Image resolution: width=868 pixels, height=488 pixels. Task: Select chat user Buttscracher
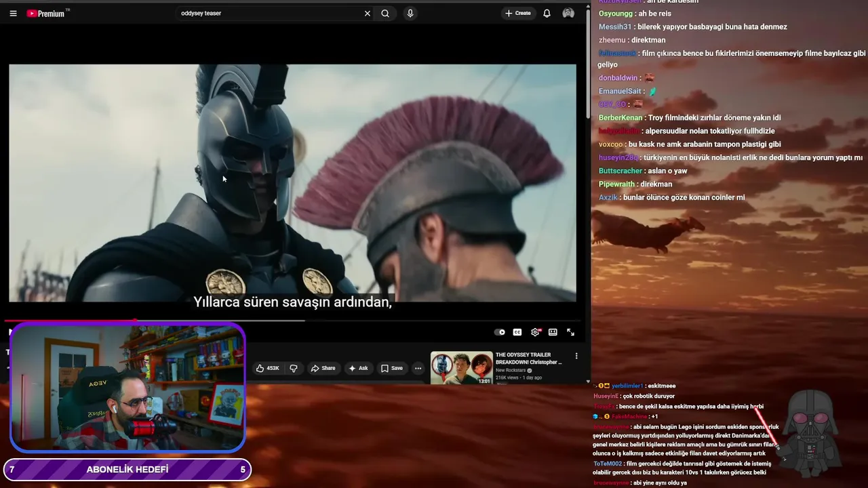pos(620,171)
